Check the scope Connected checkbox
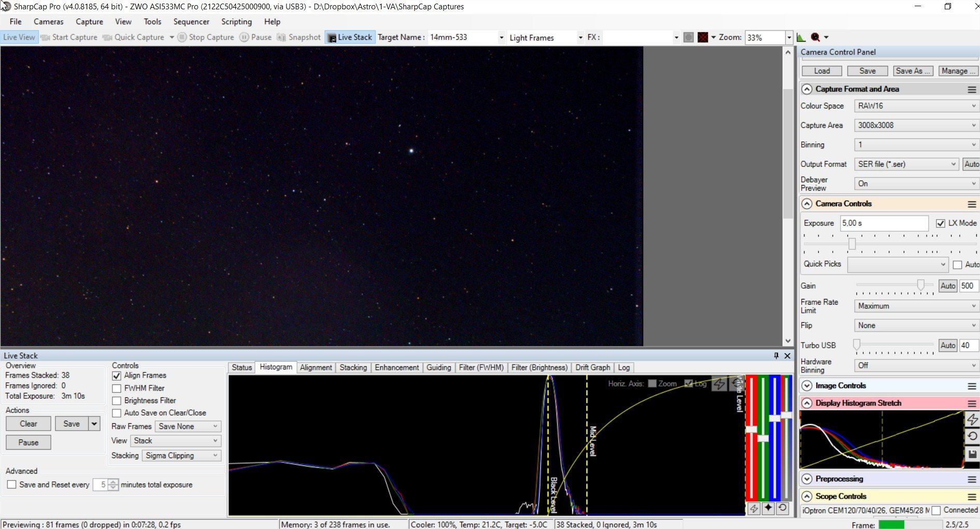This screenshot has width=980, height=529. (936, 510)
